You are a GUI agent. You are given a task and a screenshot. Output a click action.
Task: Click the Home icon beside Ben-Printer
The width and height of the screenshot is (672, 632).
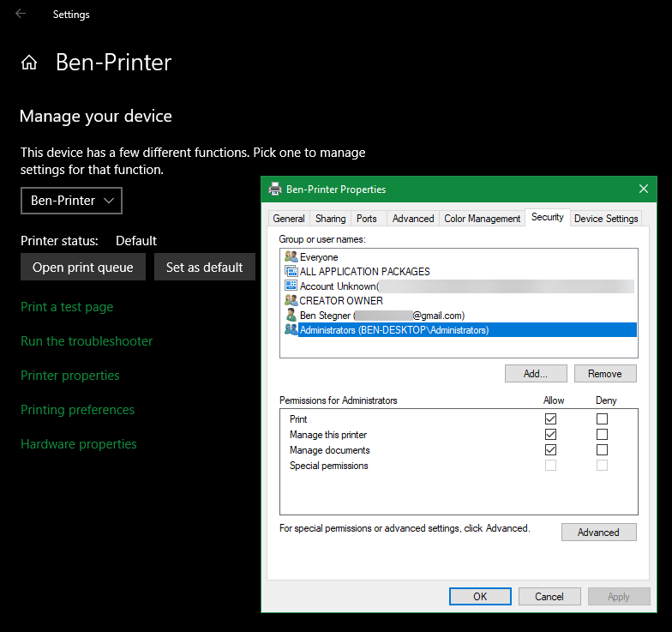coord(29,63)
